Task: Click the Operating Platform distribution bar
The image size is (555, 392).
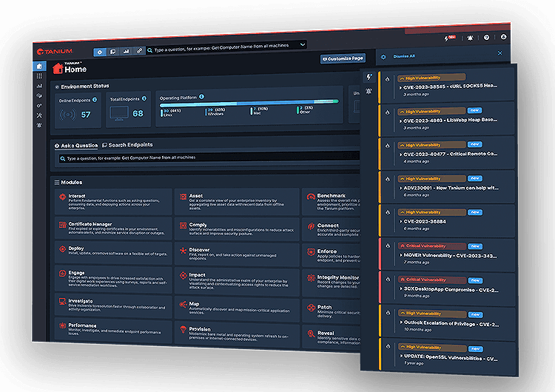Action: click(x=249, y=103)
